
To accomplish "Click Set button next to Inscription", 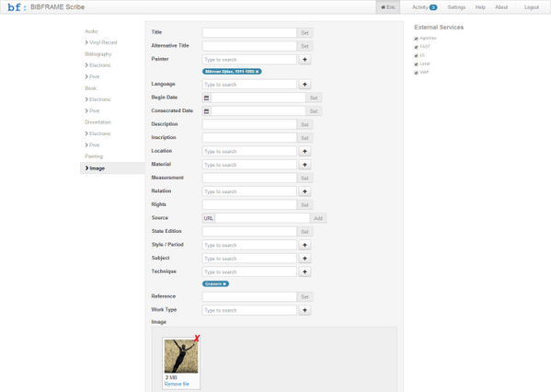I will coord(304,138).
